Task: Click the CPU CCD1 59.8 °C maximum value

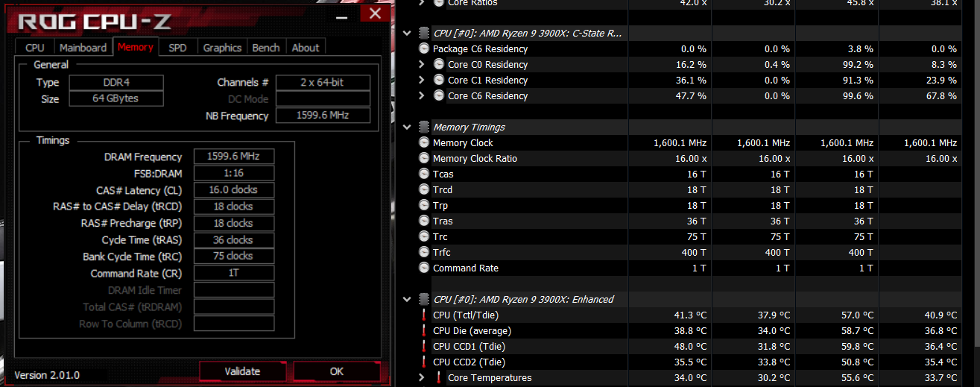Action: [x=858, y=346]
